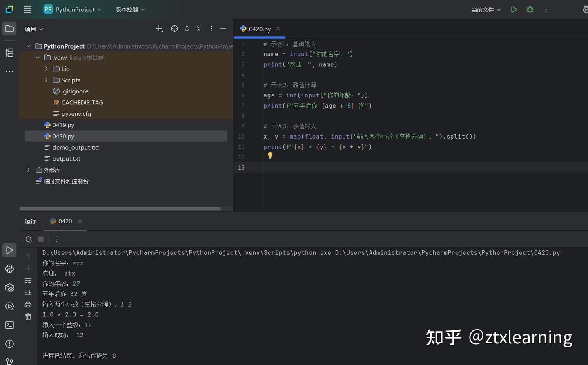
Task: Collapse the .venv folder
Action: pyautogui.click(x=38, y=57)
